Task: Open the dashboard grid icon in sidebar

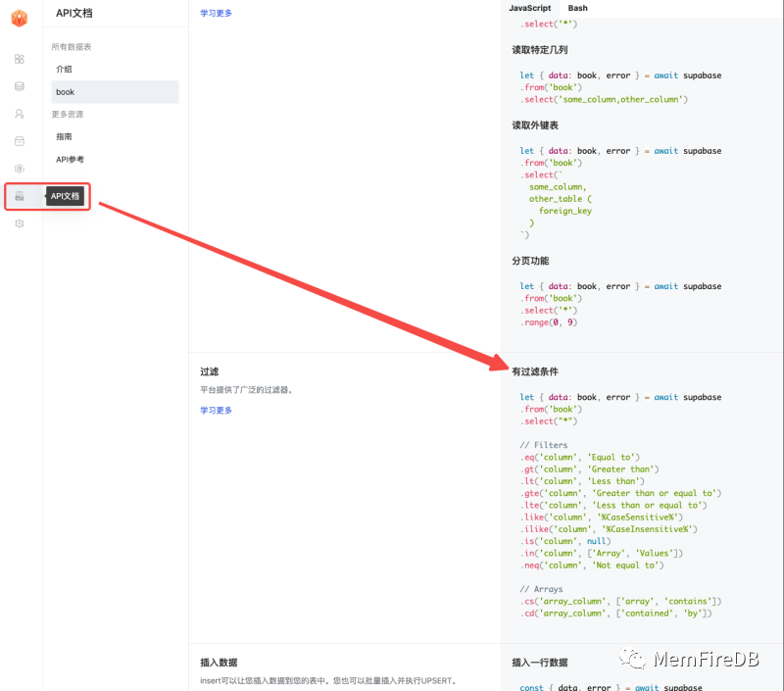Action: 19,59
